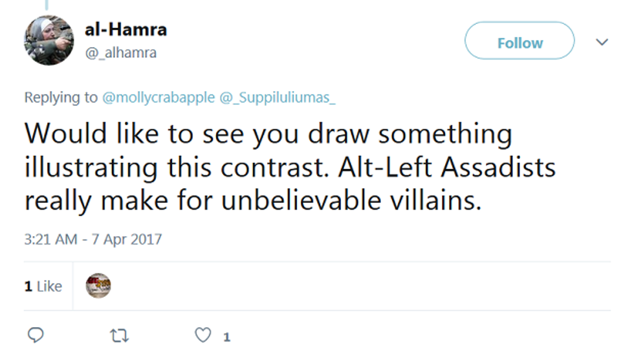Click the blue thread line above avatar
The width and height of the screenshot is (634, 364).
pos(47,4)
